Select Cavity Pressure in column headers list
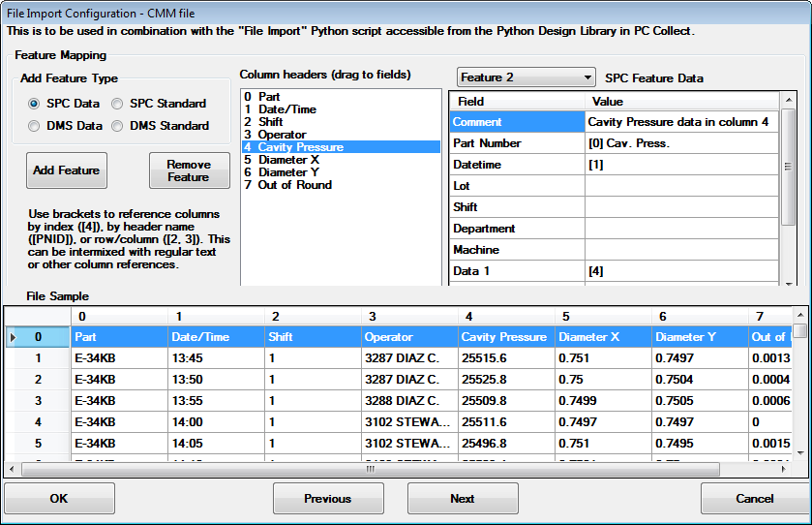Image resolution: width=812 pixels, height=525 pixels. click(x=301, y=147)
